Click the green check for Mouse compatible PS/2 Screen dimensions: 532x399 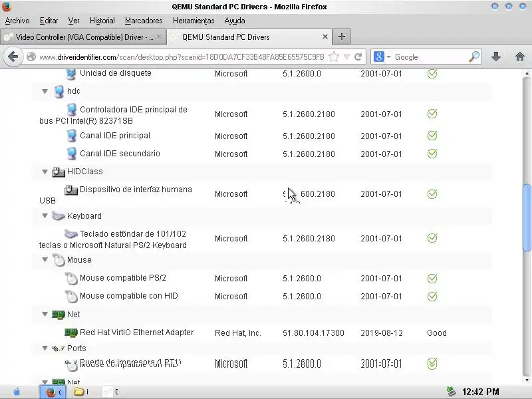[x=432, y=279]
